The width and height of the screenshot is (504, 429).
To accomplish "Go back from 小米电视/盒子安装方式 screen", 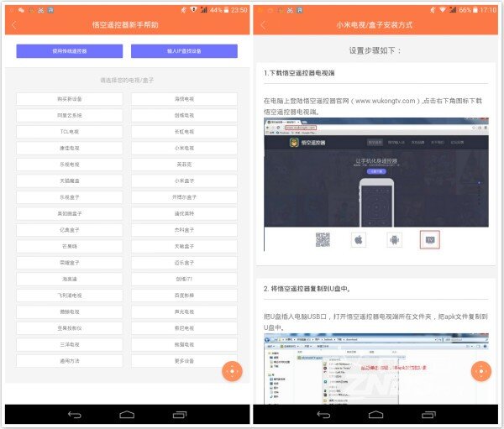I will pos(263,25).
